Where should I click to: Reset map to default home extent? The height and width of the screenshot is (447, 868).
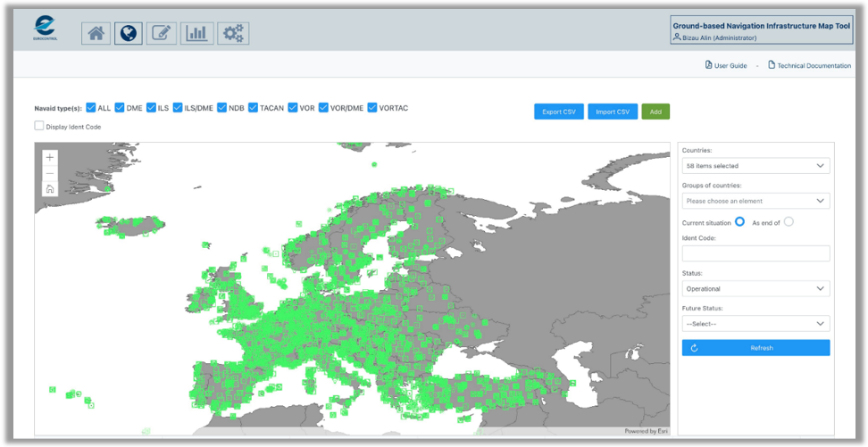click(50, 189)
